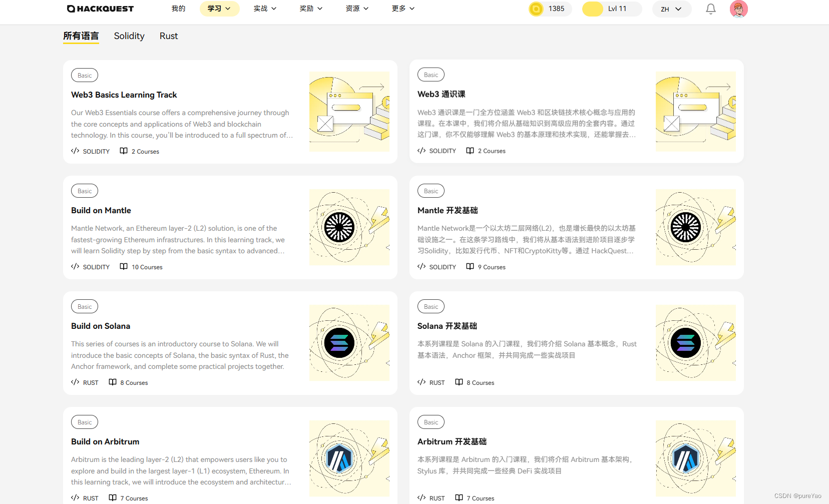The image size is (829, 504).
Task: Open the user avatar profile menu
Action: point(738,9)
